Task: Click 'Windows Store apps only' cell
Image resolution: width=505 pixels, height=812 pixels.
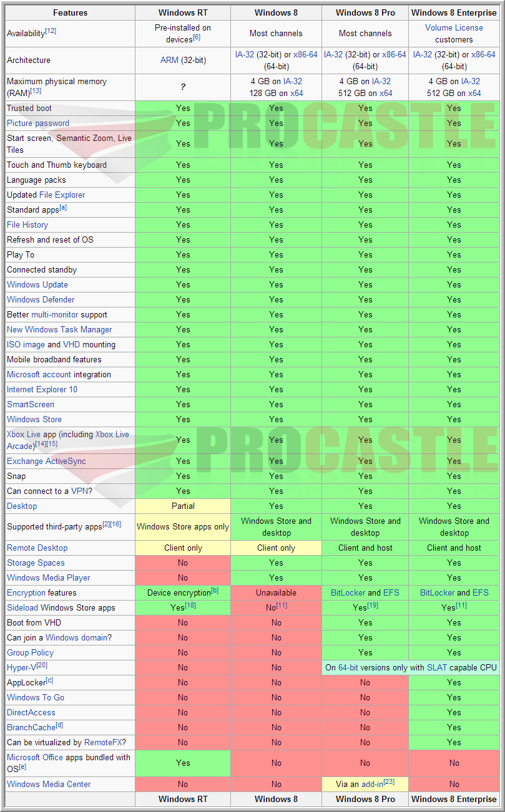Action: (183, 527)
